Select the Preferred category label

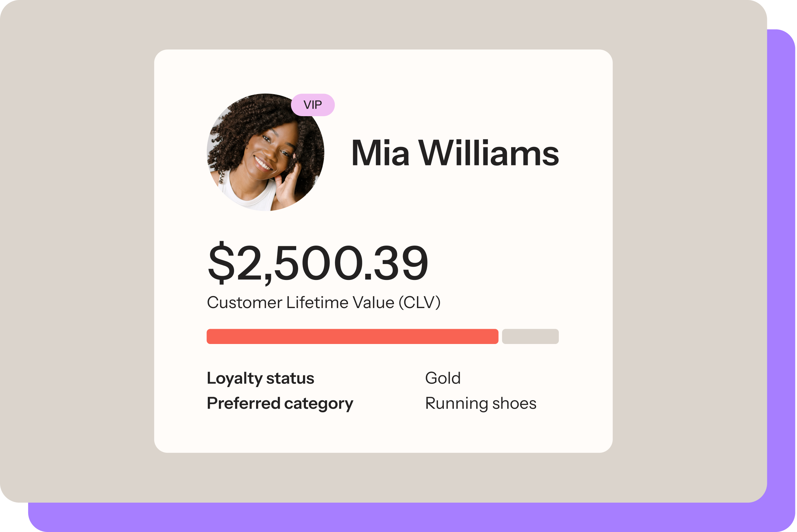pos(280,404)
